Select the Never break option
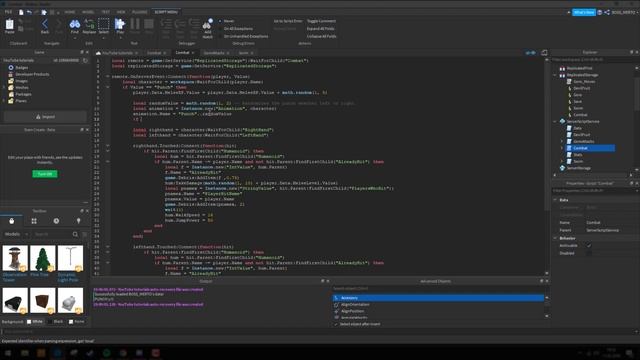This screenshot has height=360, width=640. point(227,21)
